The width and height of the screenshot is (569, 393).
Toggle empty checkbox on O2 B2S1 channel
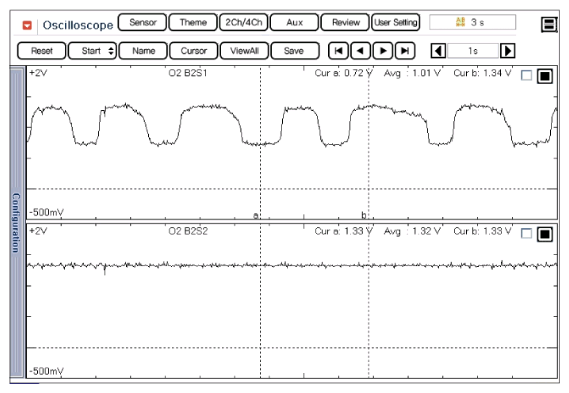click(x=526, y=75)
